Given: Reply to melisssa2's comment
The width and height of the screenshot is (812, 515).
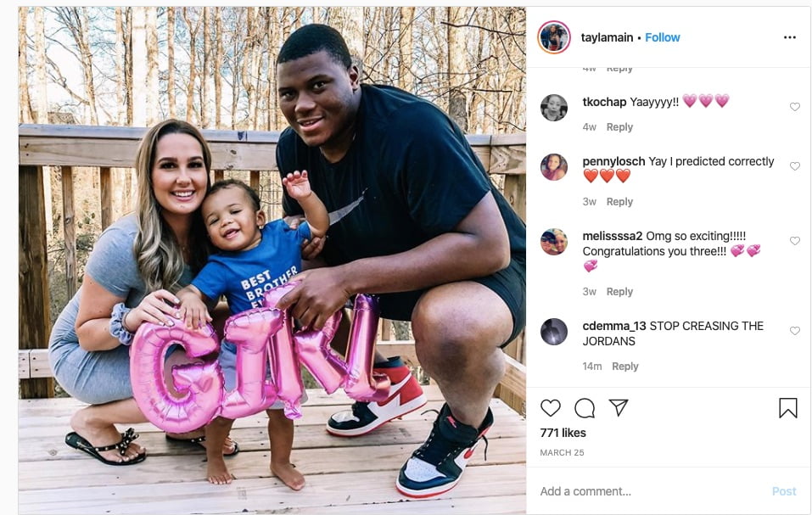Looking at the screenshot, I should (x=619, y=291).
